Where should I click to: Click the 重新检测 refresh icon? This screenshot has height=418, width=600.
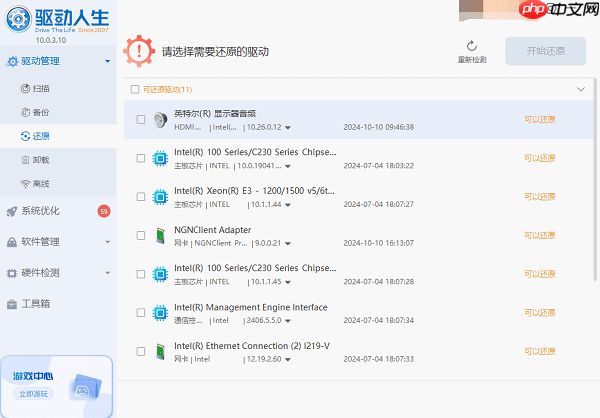472,46
